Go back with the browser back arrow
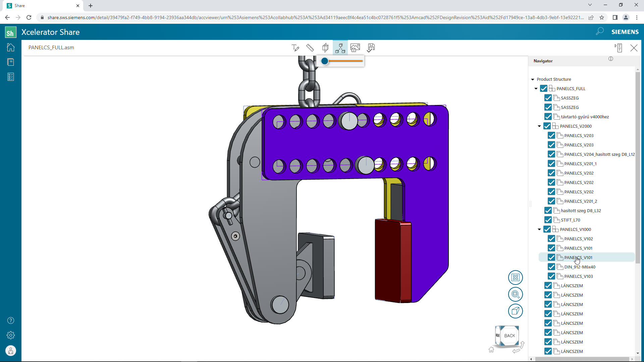644x362 pixels. click(7, 17)
